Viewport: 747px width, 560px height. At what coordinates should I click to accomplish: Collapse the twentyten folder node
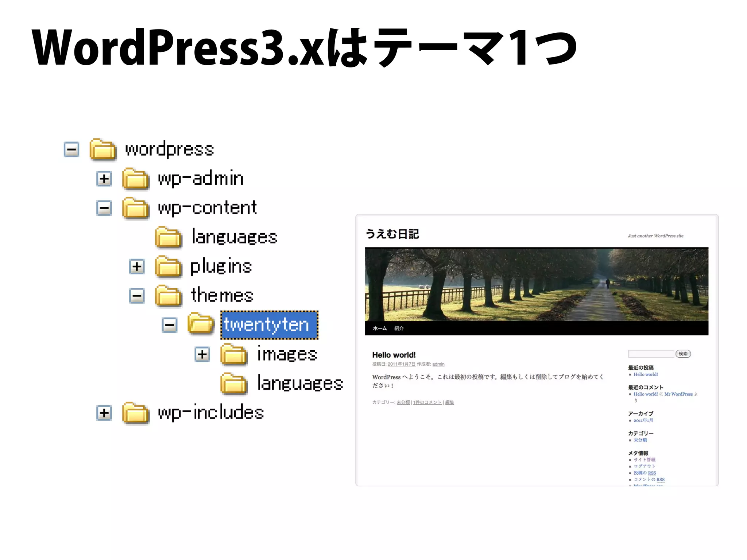click(170, 325)
